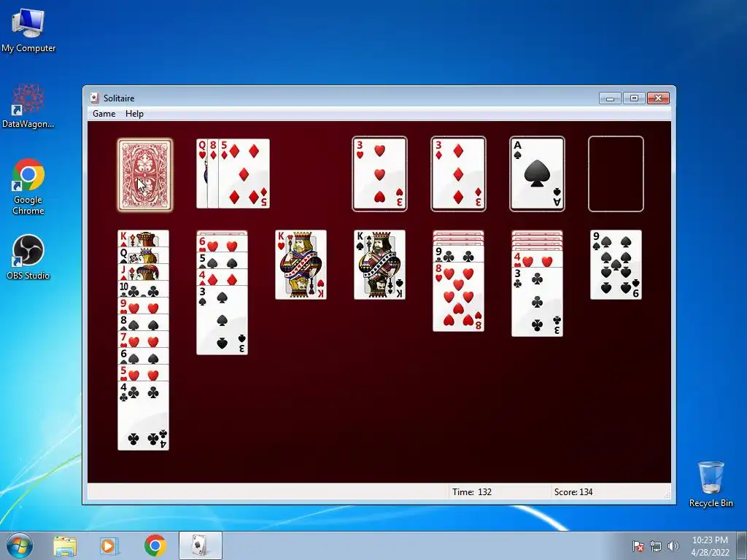Select the 8 of spades in first column
This screenshot has width=747, height=560.
click(x=144, y=322)
